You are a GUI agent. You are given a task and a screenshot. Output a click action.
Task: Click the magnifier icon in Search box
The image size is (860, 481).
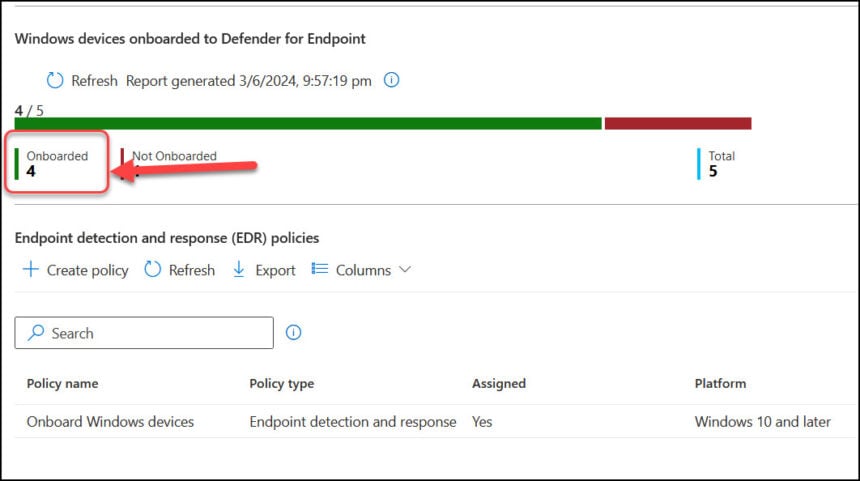tap(36, 332)
